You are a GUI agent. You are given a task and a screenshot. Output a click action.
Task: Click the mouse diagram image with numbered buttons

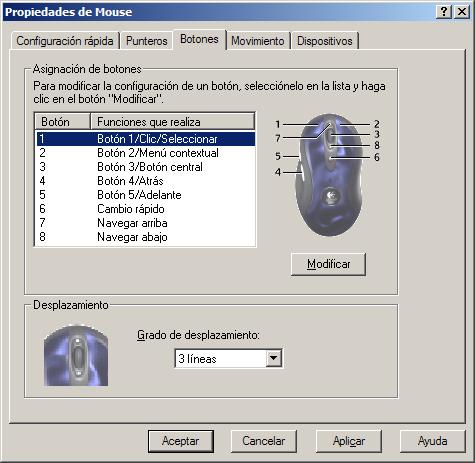(327, 175)
